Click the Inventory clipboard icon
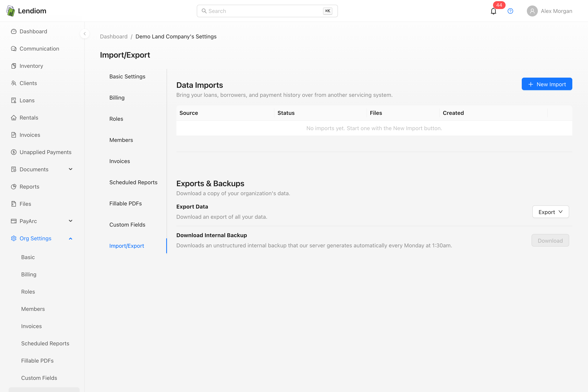This screenshot has width=588, height=392. [14, 66]
